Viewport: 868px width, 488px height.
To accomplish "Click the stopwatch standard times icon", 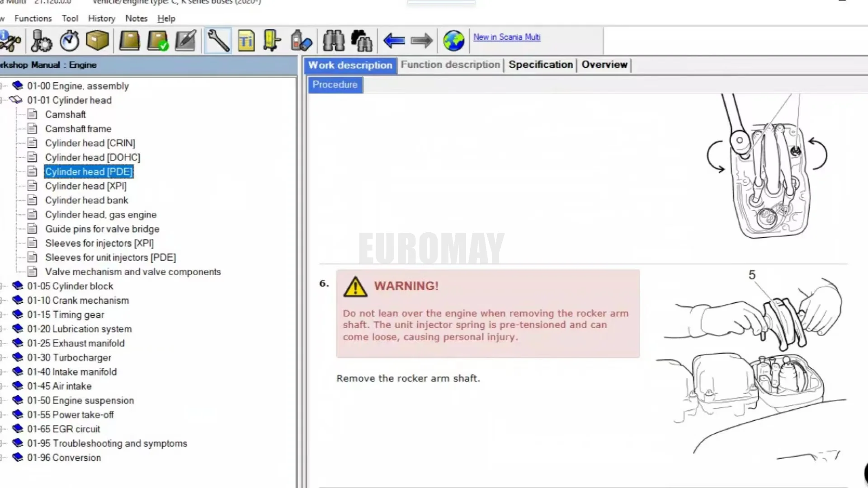I will 69,41.
